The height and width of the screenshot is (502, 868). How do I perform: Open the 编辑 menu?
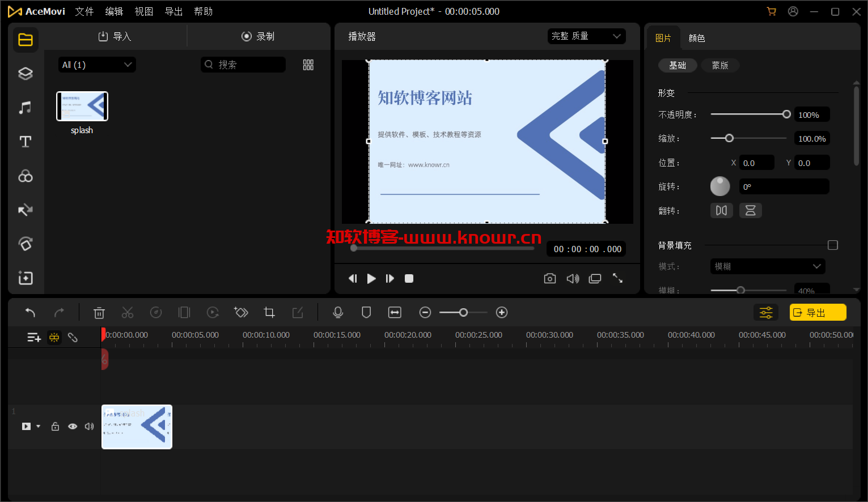point(114,11)
